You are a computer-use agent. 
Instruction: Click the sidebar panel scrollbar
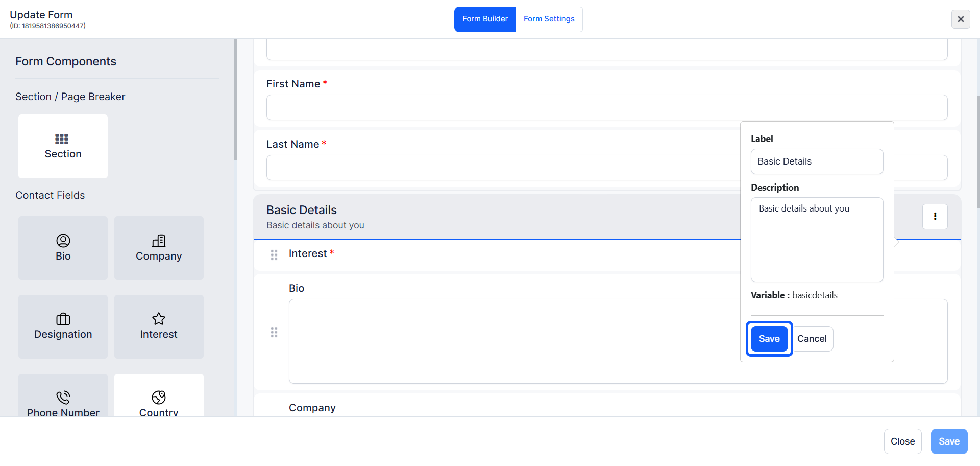[235, 100]
